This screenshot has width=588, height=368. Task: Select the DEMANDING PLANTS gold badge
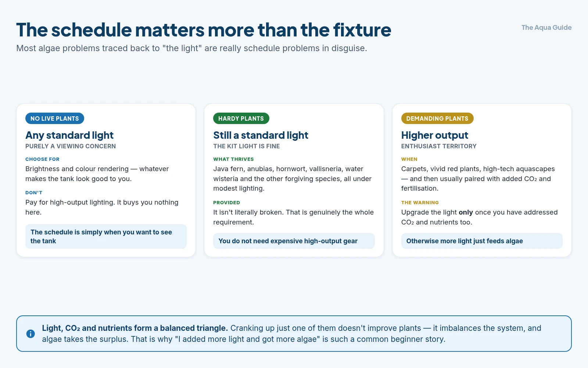(437, 118)
